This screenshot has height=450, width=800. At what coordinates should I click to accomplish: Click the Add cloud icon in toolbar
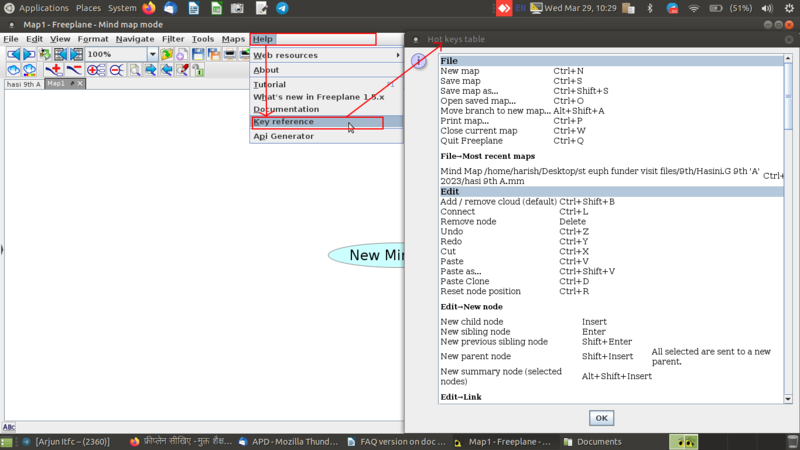tap(14, 70)
